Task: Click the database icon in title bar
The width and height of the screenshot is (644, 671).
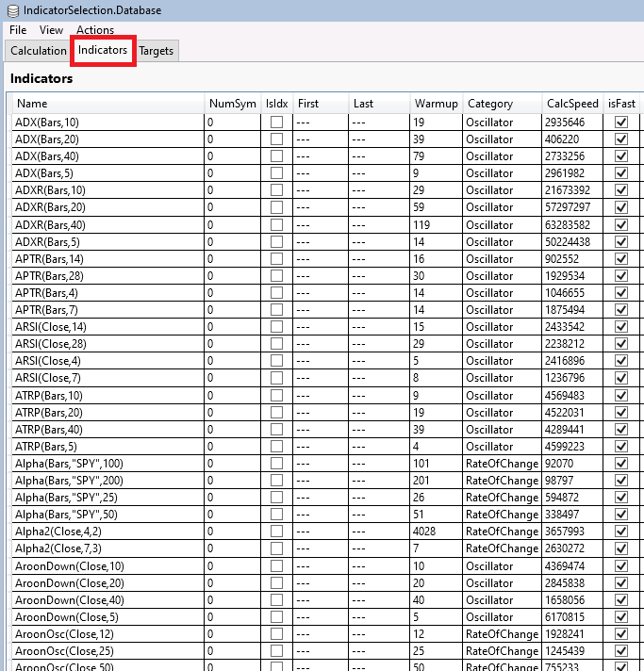Action: [12, 10]
